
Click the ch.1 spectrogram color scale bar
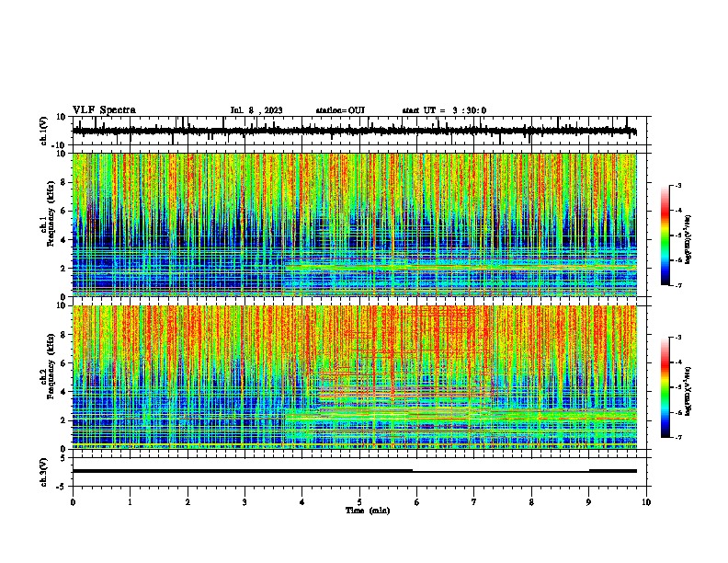point(665,236)
